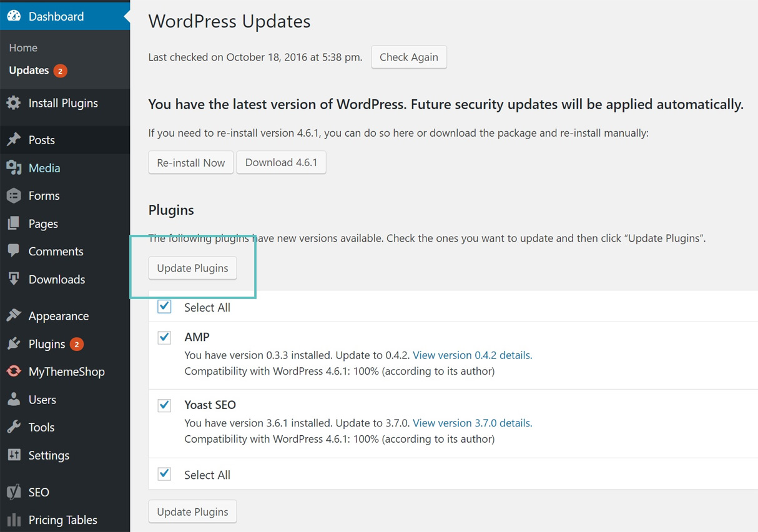Click the Yoast SEO icon

(x=14, y=492)
